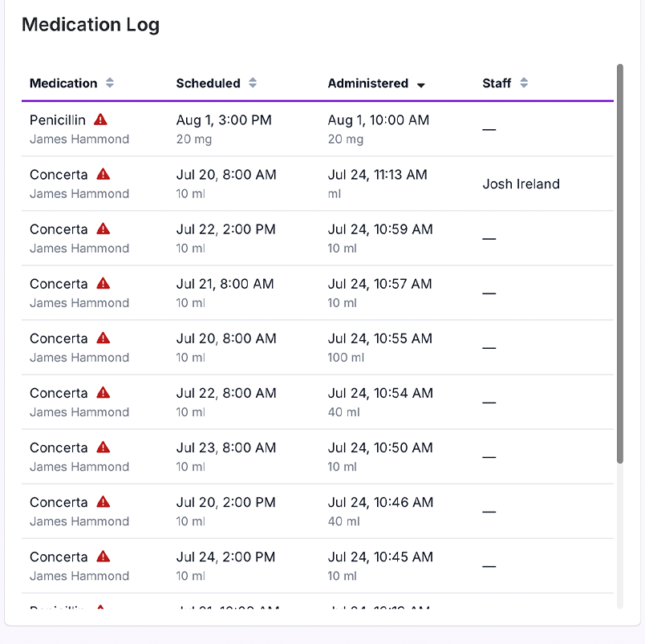645x644 pixels.
Task: Click the Josh Ireland staff name
Action: point(521,184)
